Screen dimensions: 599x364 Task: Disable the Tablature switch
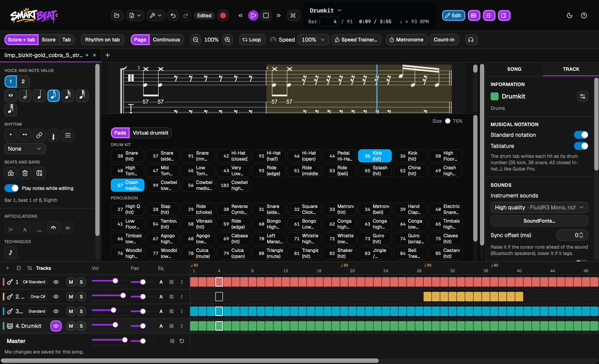581,146
